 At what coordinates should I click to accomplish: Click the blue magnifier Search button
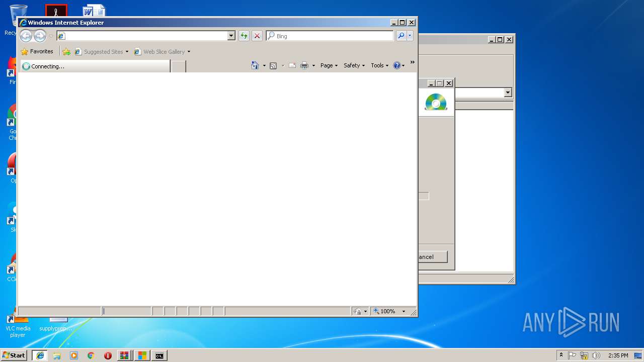[x=401, y=36]
